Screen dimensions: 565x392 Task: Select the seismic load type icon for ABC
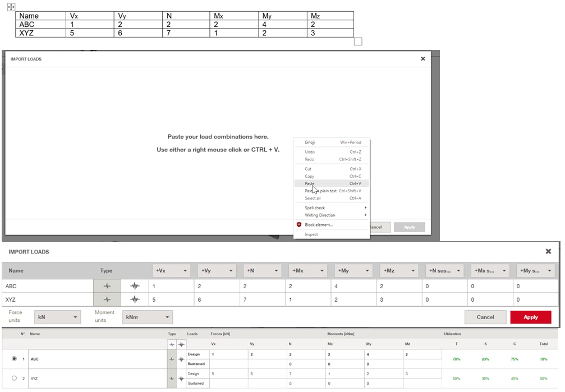point(135,286)
